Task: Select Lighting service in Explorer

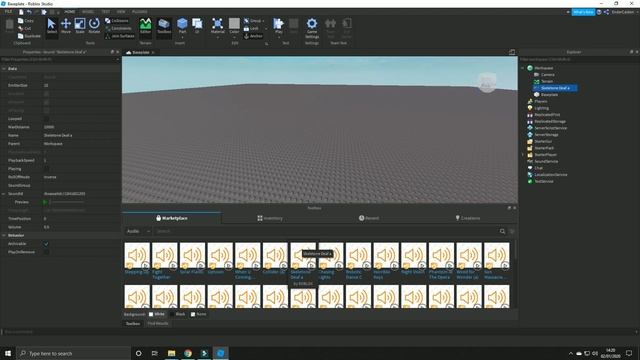Action: pos(541,108)
